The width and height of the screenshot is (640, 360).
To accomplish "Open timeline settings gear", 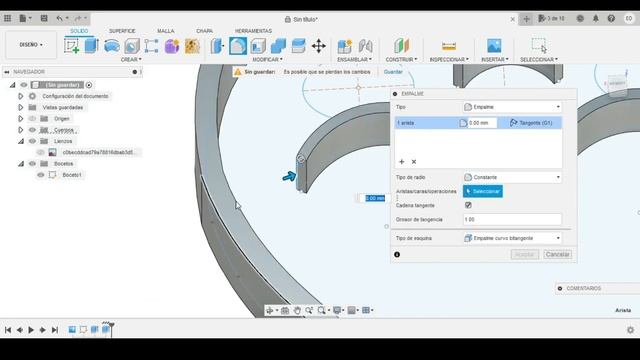I will pos(630,330).
